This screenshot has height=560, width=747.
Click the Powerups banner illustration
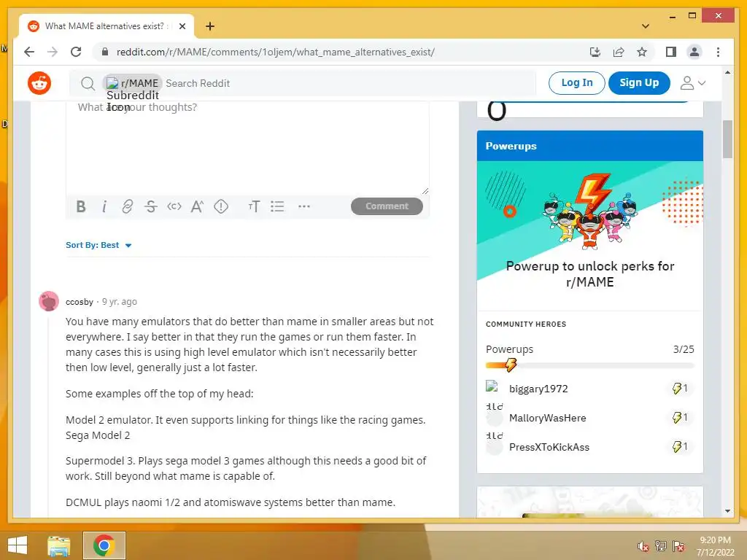[x=589, y=211]
